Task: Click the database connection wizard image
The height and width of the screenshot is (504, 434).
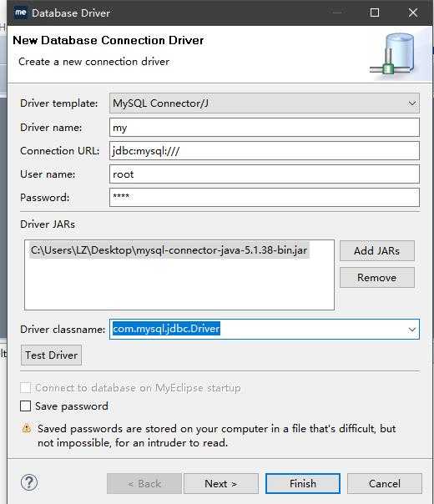Action: pos(393,53)
